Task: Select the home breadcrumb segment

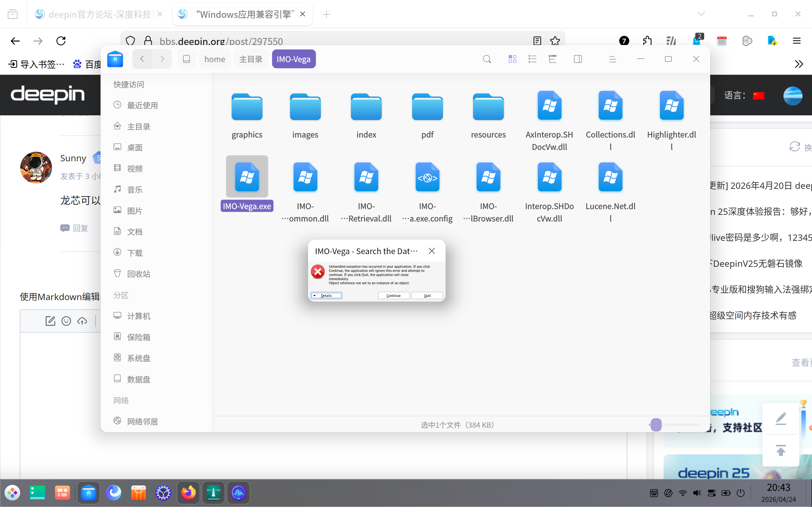Action: pos(215,59)
